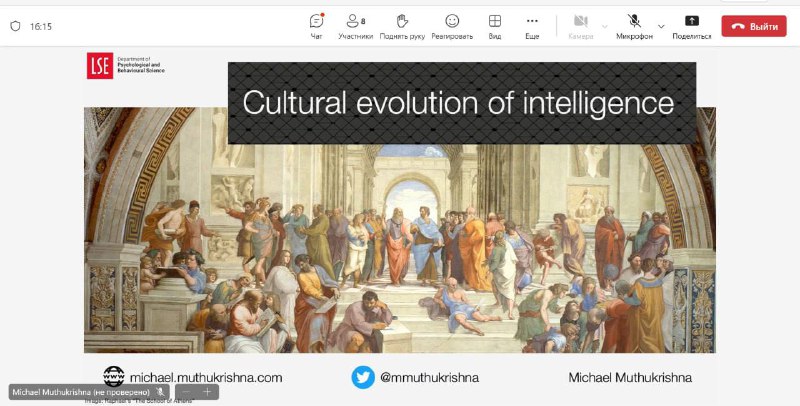The width and height of the screenshot is (800, 406).
Task: Expand camera options arrow
Action: pos(605,27)
